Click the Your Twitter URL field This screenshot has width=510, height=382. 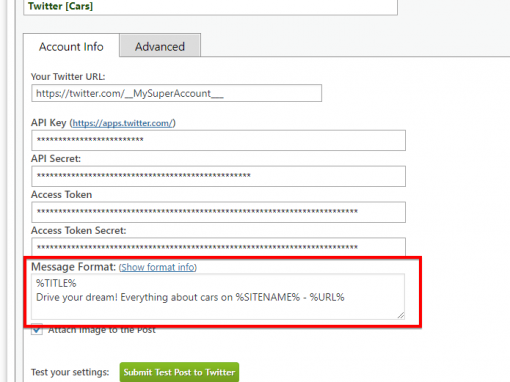click(176, 93)
